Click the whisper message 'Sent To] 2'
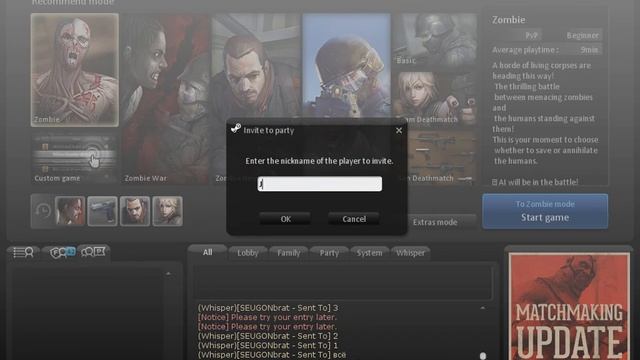This screenshot has height=360, width=640. [268, 336]
